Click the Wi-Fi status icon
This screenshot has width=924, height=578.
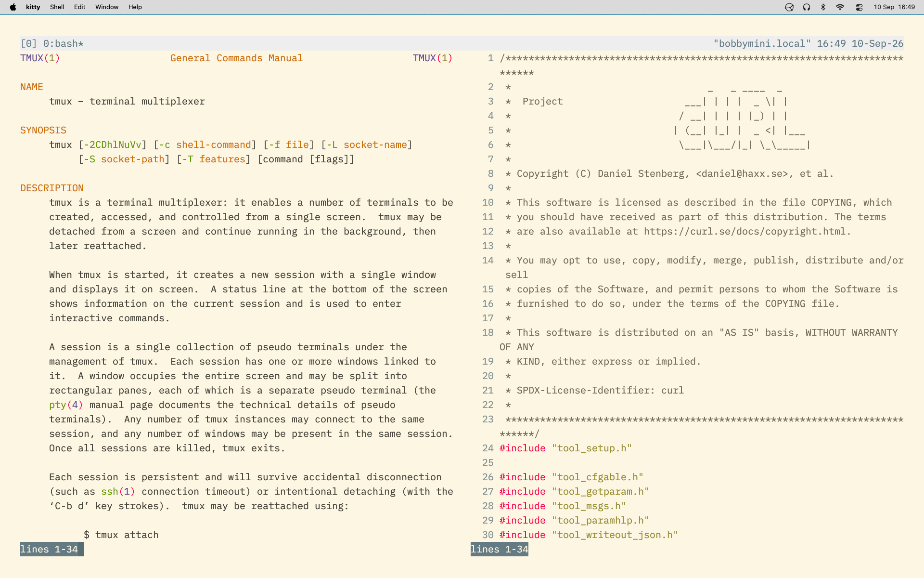(840, 7)
